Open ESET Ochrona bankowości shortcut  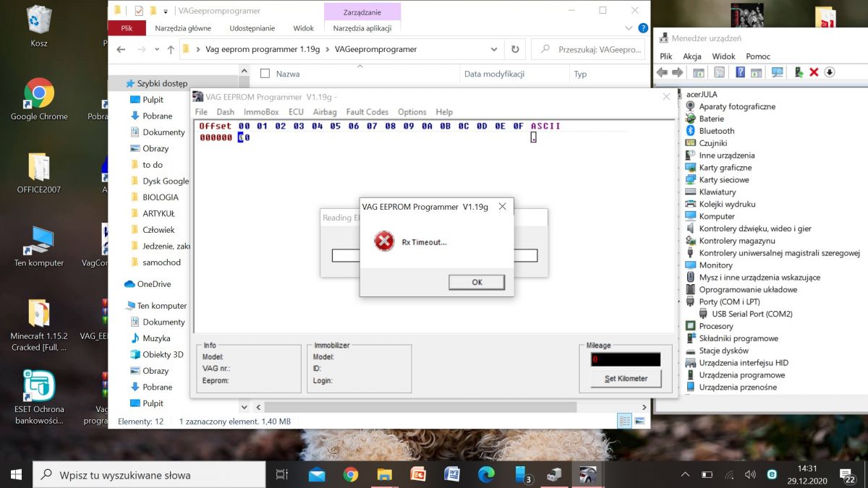pos(39,397)
